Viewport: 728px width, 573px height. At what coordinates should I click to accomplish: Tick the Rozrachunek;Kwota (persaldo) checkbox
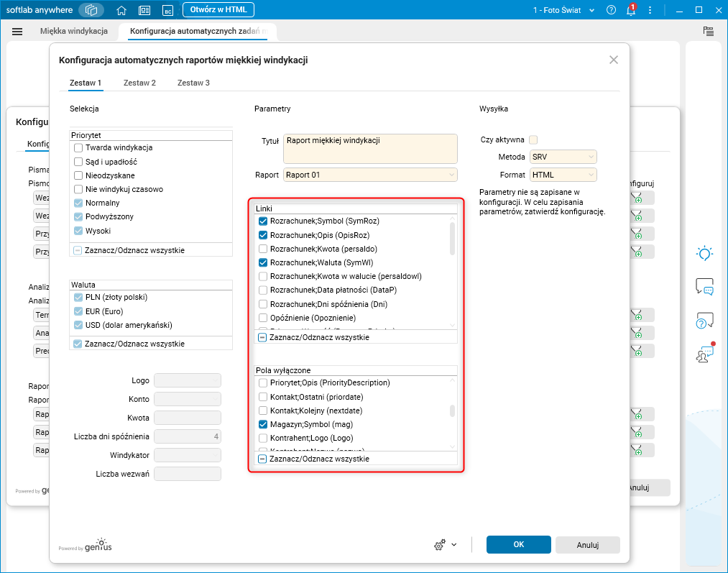[263, 249]
